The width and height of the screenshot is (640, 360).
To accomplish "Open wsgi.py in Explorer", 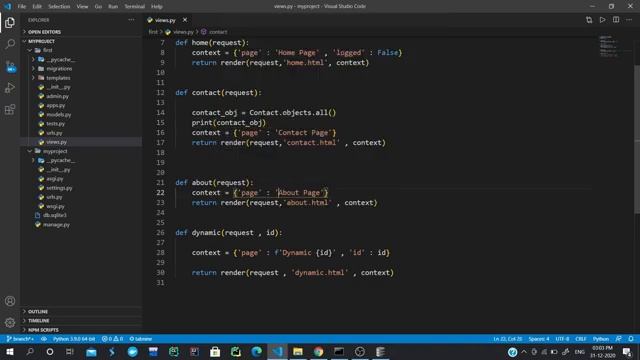I will (82, 206).
